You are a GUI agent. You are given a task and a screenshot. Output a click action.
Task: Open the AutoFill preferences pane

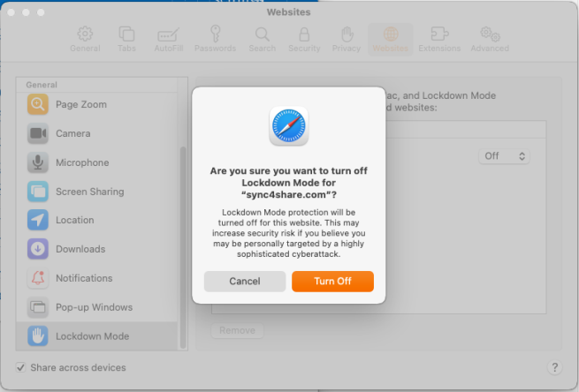pyautogui.click(x=168, y=40)
